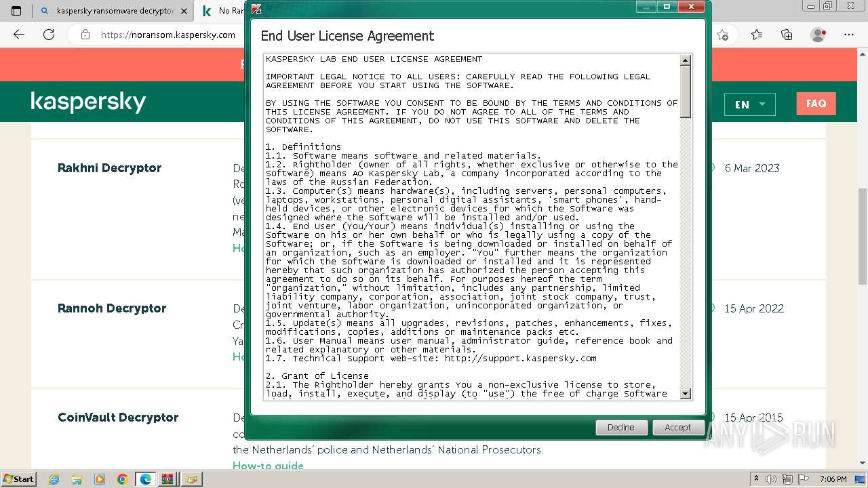This screenshot has width=868, height=488.
Task: Close the End User License Agreement dialog
Action: click(691, 7)
